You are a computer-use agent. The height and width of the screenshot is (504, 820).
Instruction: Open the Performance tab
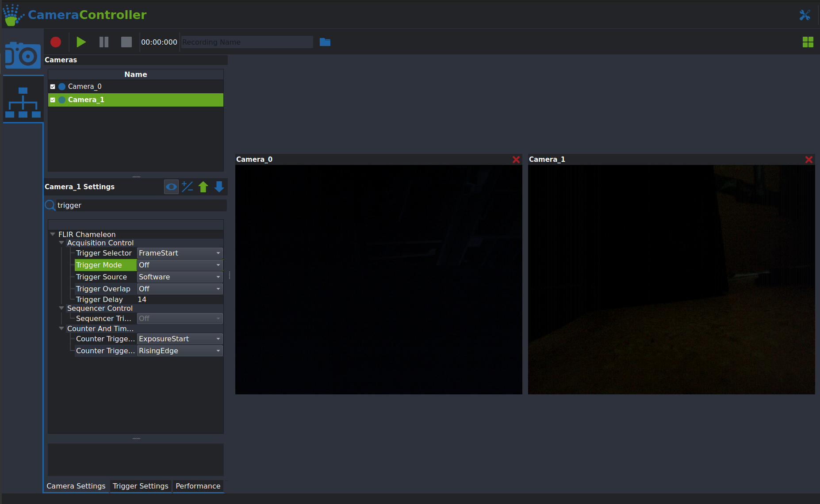click(x=198, y=486)
